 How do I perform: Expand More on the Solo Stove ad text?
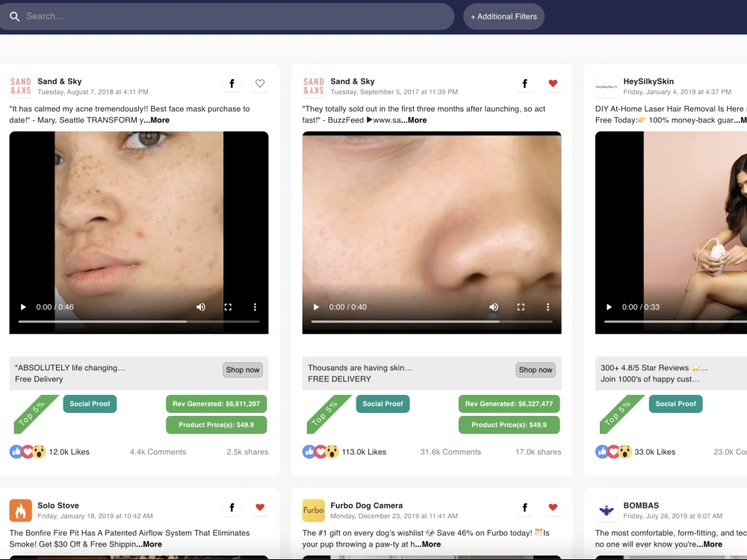149,544
